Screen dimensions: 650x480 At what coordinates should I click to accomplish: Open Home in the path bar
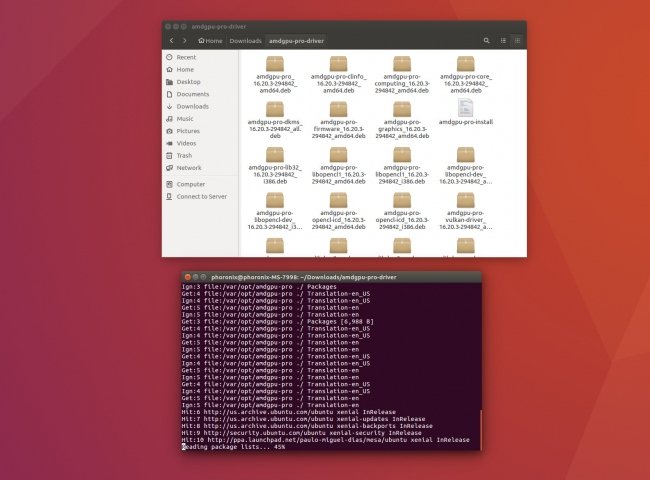pyautogui.click(x=211, y=41)
